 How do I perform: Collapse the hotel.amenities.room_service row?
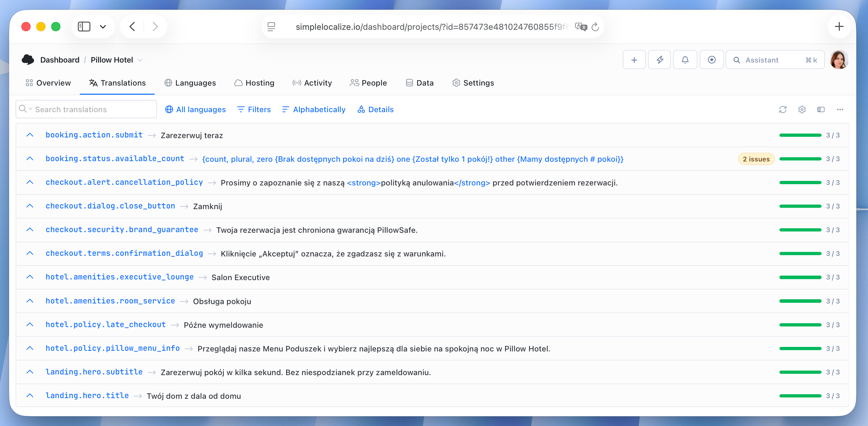[x=30, y=301]
